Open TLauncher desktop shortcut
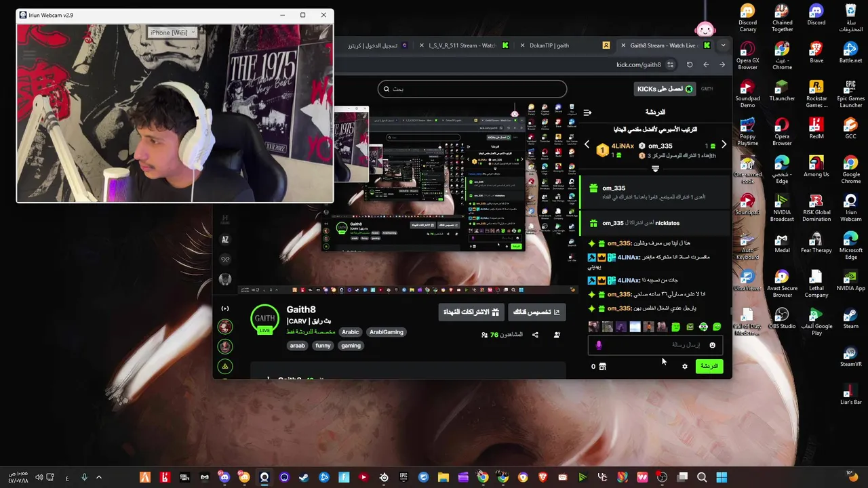The width and height of the screenshot is (868, 488). 782,91
